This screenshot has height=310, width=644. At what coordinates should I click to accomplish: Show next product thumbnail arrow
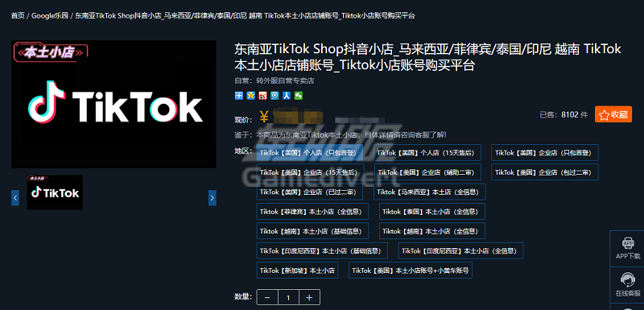coord(212,197)
